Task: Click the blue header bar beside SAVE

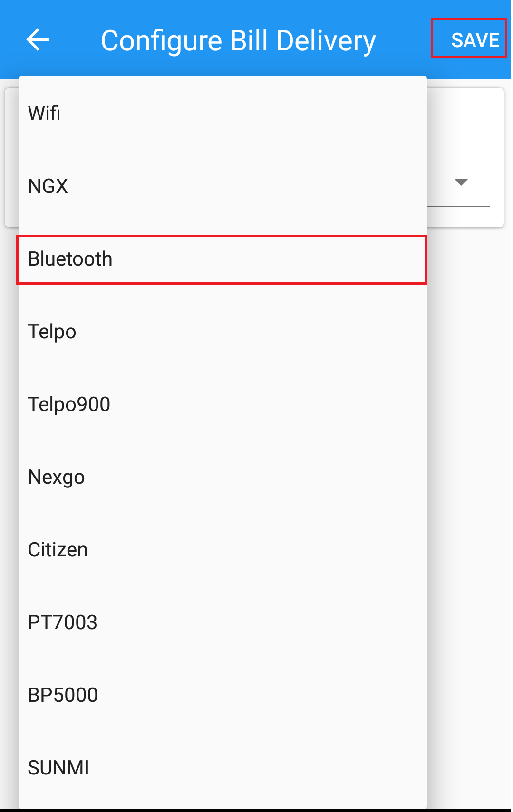Action: pos(403,40)
